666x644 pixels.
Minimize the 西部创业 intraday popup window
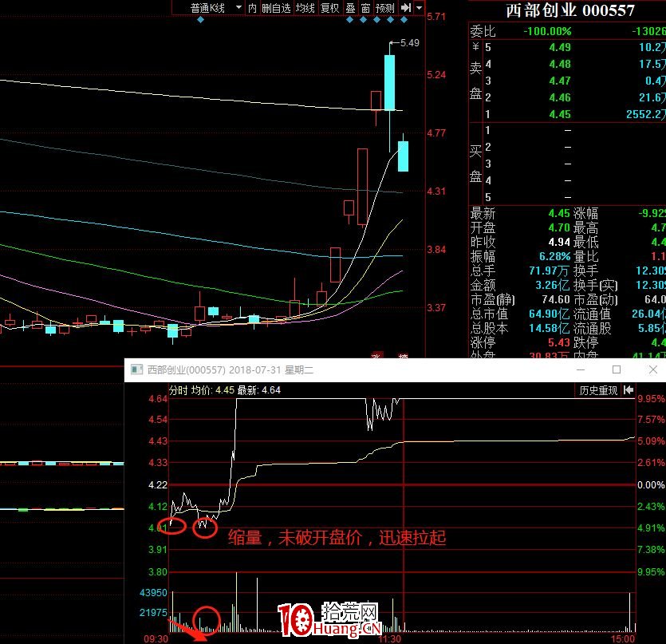pyautogui.click(x=580, y=370)
